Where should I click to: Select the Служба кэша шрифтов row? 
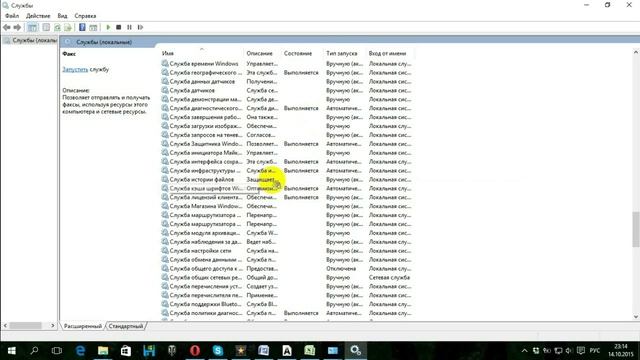(x=287, y=189)
